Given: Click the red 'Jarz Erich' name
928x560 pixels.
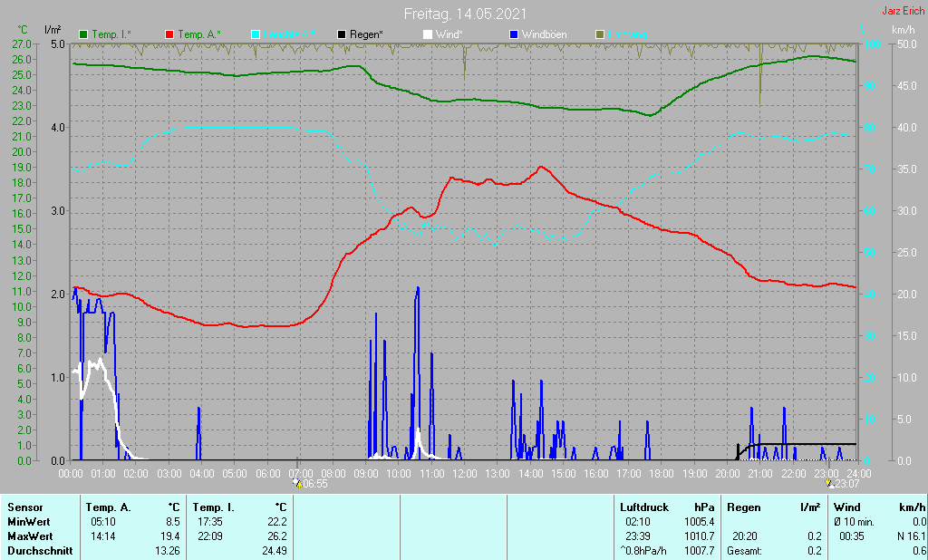Looking at the screenshot, I should [x=904, y=11].
